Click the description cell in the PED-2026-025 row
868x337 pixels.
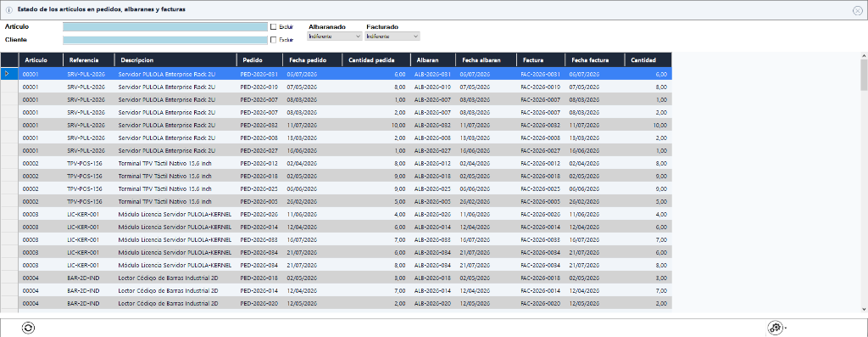[x=175, y=188]
